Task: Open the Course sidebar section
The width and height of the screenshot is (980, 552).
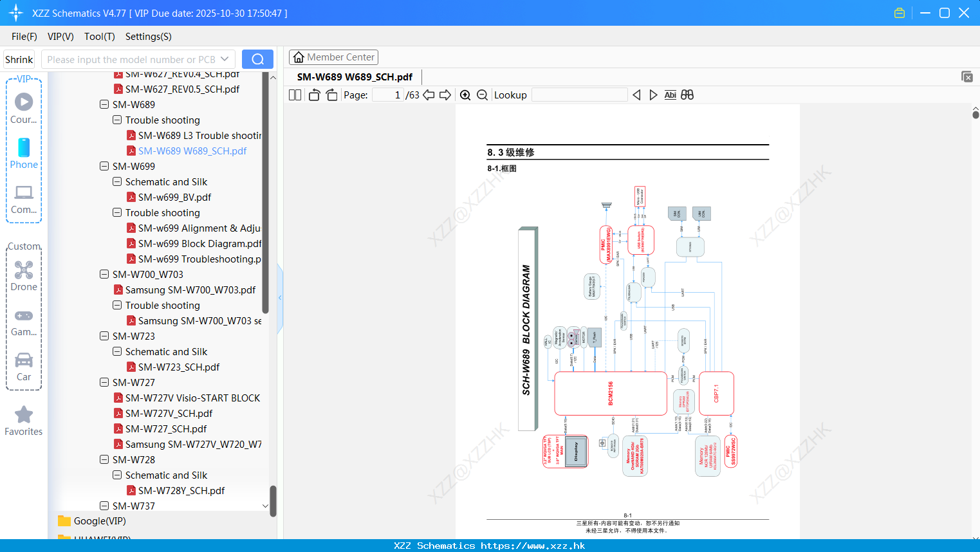Action: (x=24, y=108)
